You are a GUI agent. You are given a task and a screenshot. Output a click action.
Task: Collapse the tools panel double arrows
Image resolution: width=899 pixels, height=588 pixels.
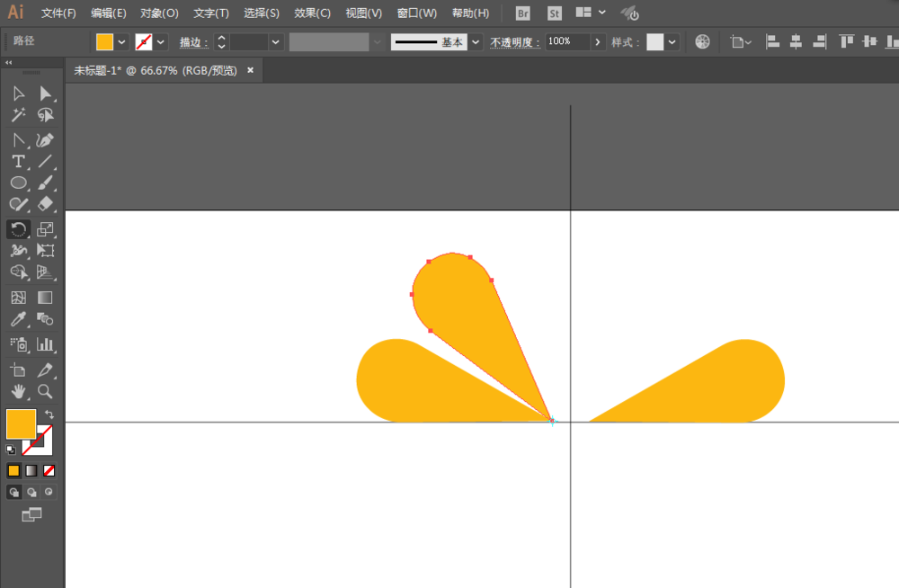pos(9,63)
